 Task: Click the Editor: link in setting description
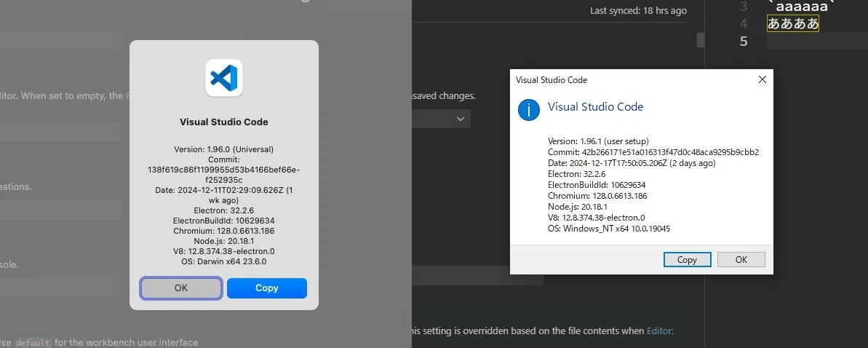coord(660,331)
